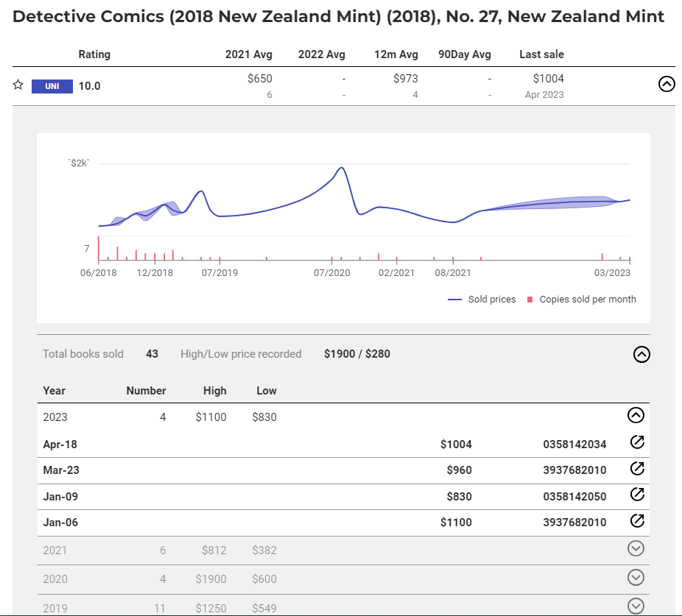Click the first red bar at 06/2018

click(99, 249)
